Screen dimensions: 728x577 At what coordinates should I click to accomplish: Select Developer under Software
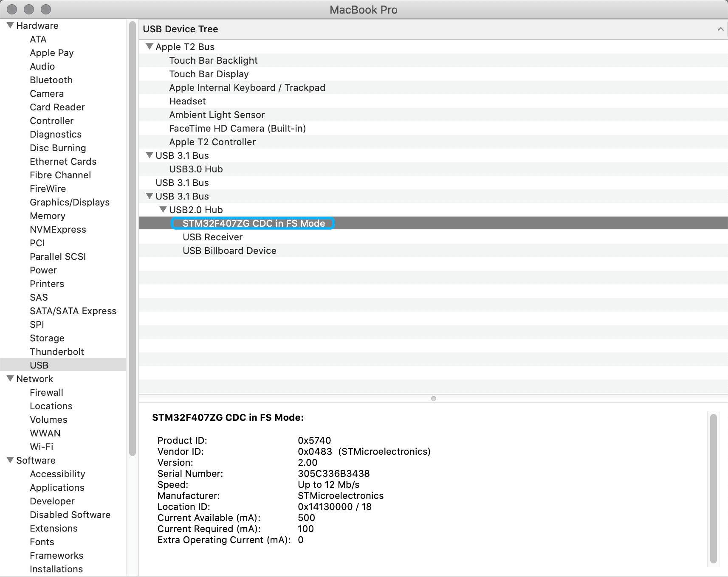[52, 501]
